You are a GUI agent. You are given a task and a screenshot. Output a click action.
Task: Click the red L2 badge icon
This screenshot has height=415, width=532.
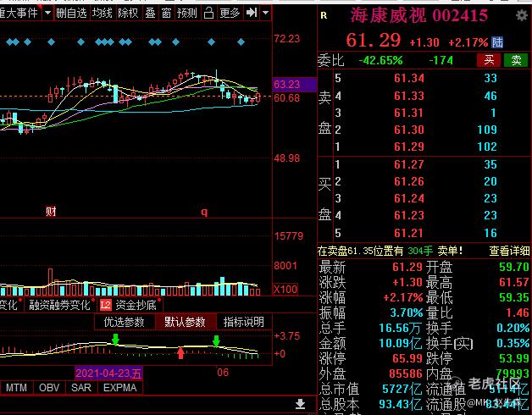106,305
